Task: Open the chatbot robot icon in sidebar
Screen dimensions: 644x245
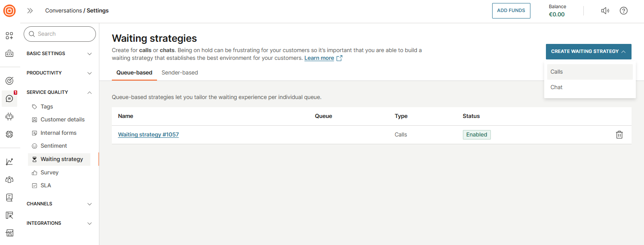Action: (9, 116)
